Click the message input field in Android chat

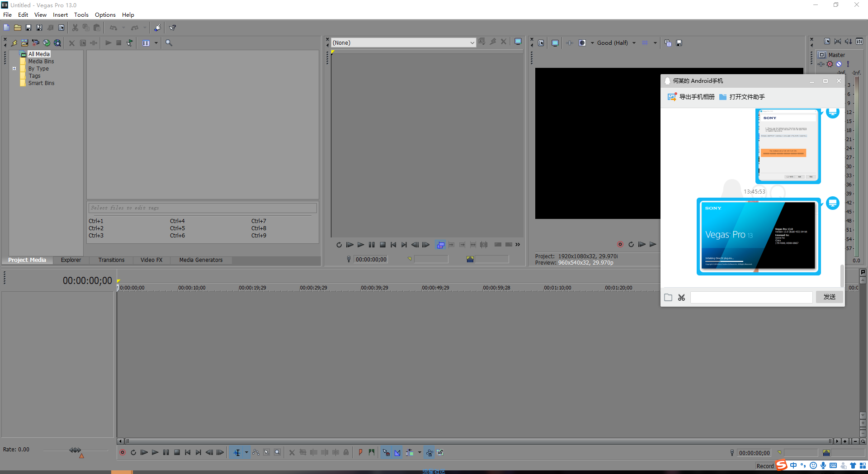(751, 297)
